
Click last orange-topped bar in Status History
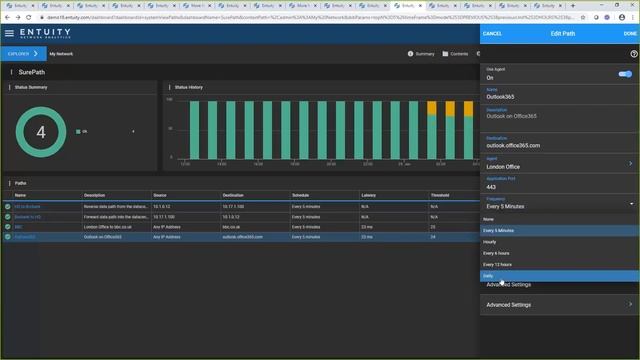pyautogui.click(x=469, y=130)
